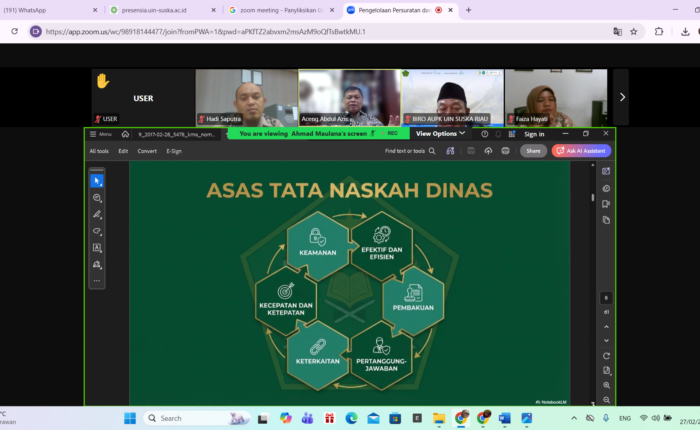Open Google Translate icon in address bar
This screenshot has height=430, width=700.
tap(617, 31)
